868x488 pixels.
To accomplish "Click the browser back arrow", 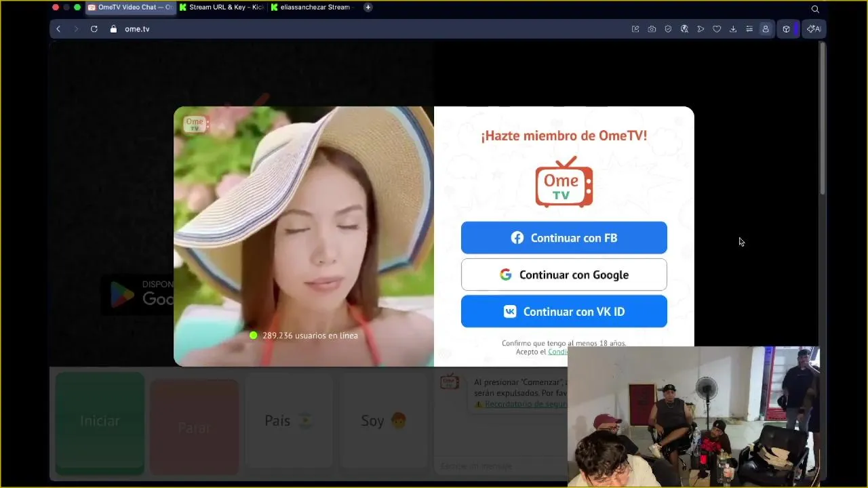I will click(58, 29).
